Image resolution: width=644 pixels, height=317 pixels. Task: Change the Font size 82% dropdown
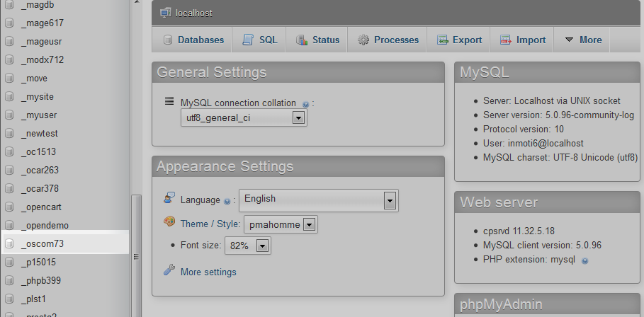tap(247, 246)
